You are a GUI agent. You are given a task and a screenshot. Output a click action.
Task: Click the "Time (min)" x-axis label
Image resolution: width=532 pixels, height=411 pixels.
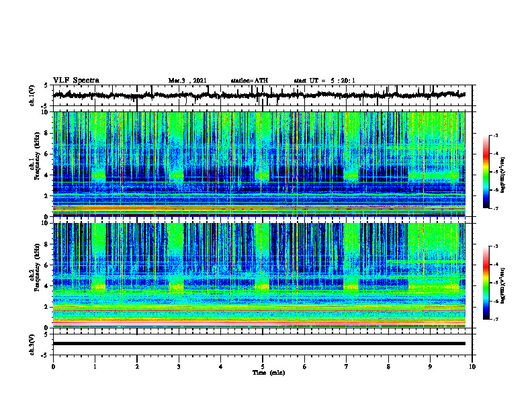tap(269, 373)
